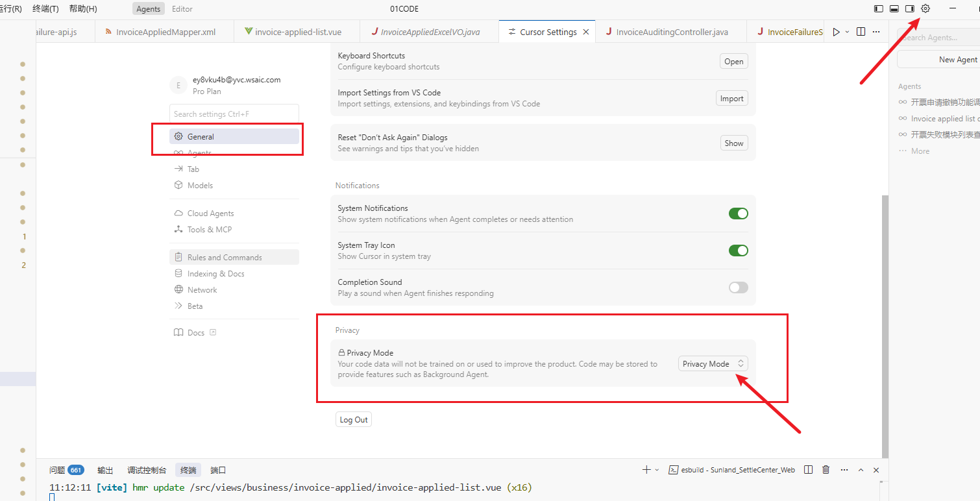Switch to InvoiceAppliedExcelVO.java tab
This screenshot has height=501, width=980.
[430, 32]
